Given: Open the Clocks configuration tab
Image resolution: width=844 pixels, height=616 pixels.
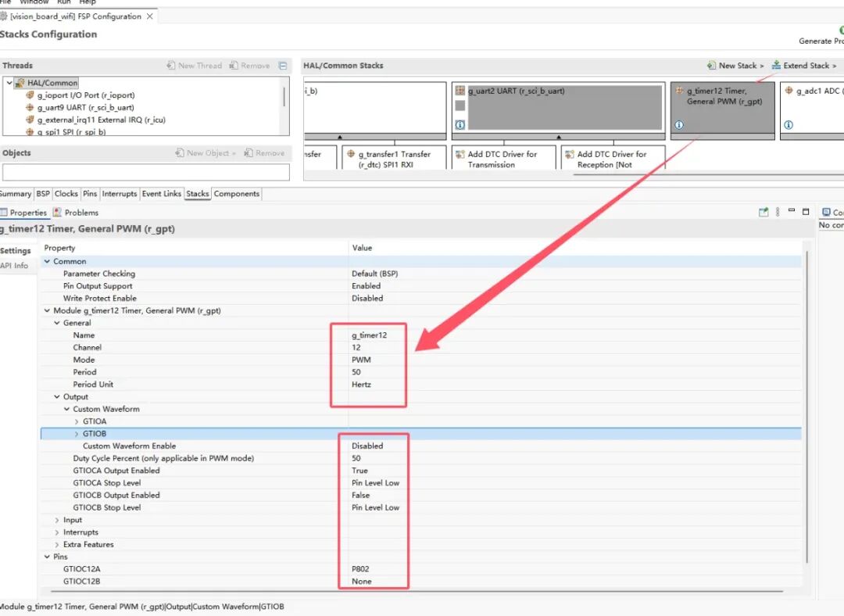Looking at the screenshot, I should click(66, 194).
